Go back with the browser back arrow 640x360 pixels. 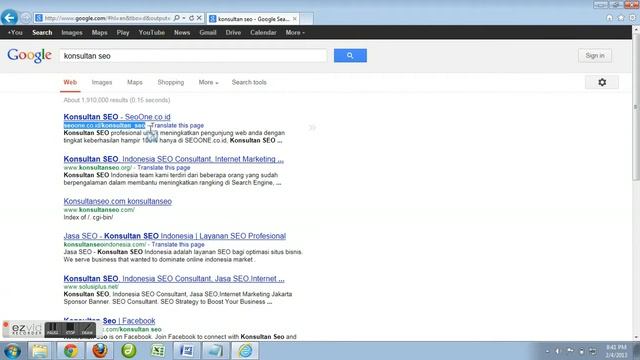pos(9,18)
